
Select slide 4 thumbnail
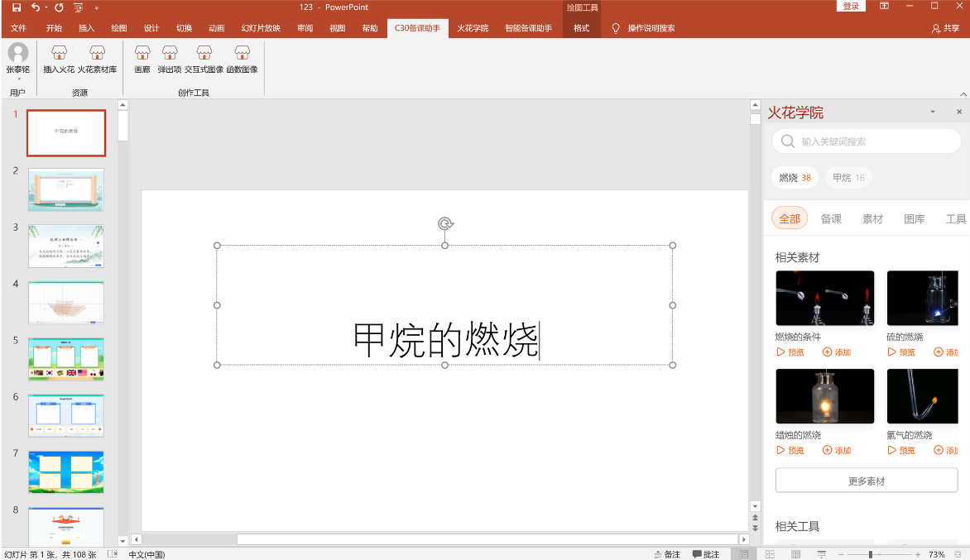tap(66, 303)
